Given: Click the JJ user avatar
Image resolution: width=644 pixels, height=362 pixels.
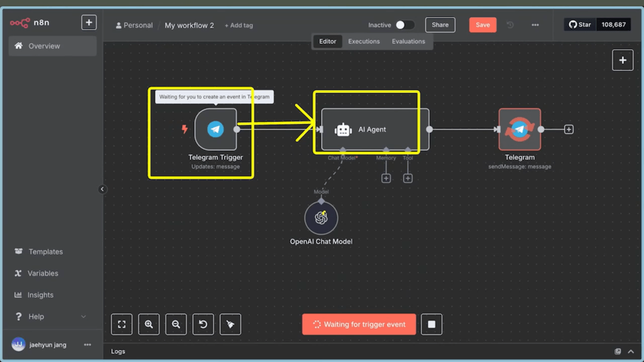Looking at the screenshot, I should (x=19, y=345).
